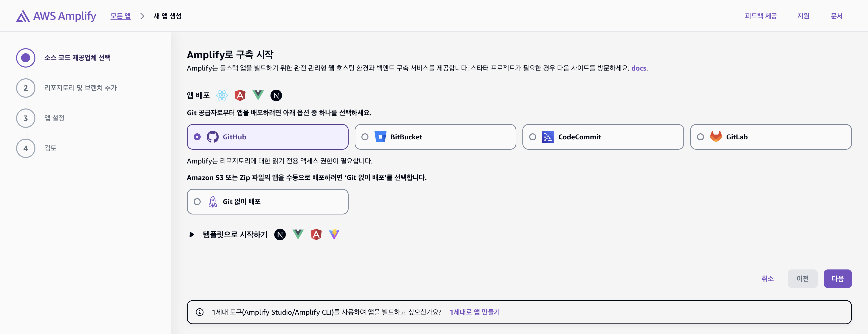Click the React icon beside 앱 배포
Viewport: 868px width, 334px height.
(x=222, y=95)
